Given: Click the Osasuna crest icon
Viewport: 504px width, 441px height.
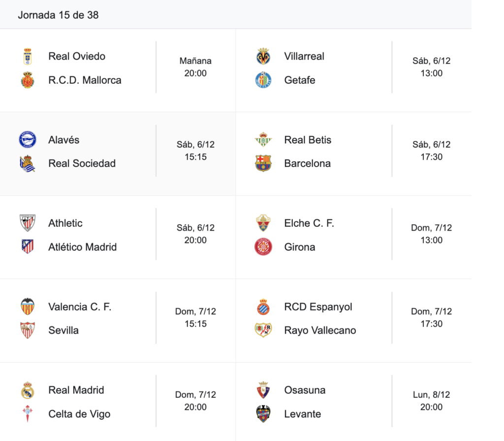Looking at the screenshot, I should (263, 390).
